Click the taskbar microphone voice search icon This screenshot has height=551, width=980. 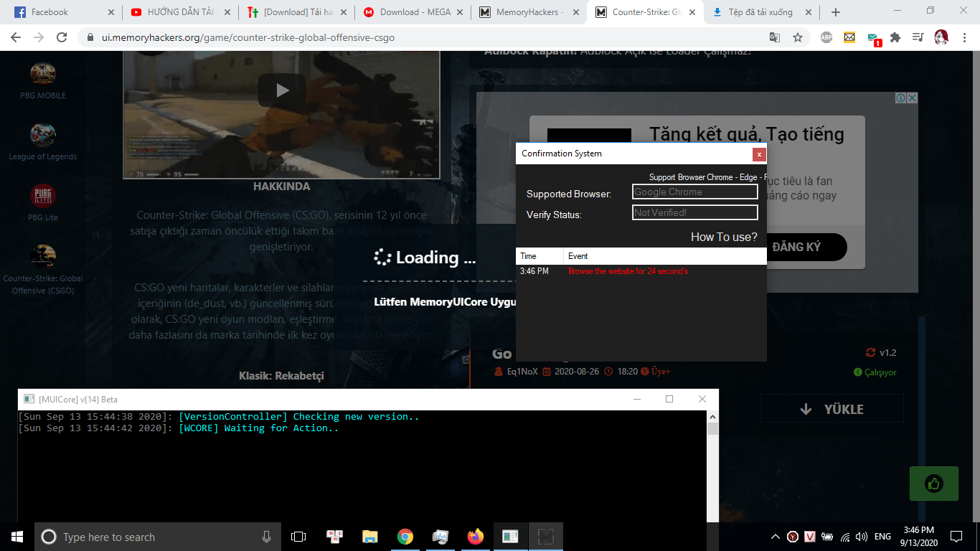(266, 537)
